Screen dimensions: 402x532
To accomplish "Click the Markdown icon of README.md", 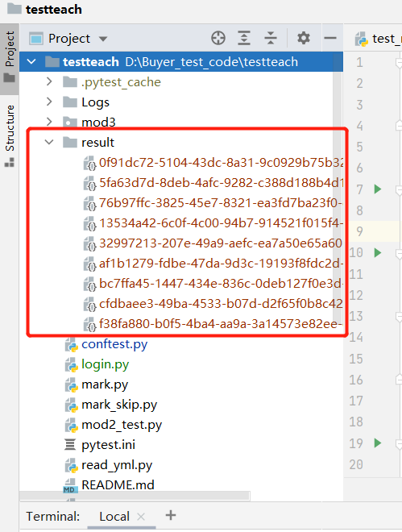I will (71, 485).
